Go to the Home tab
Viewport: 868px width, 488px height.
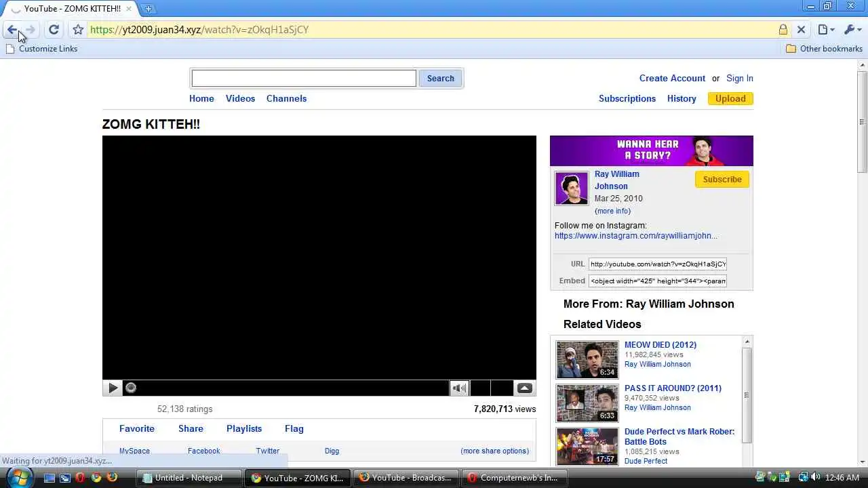[201, 99]
